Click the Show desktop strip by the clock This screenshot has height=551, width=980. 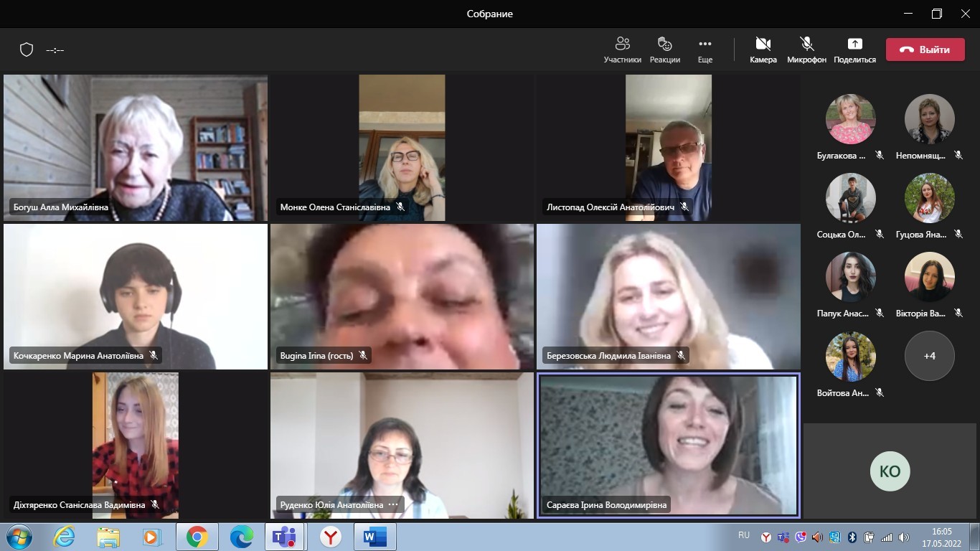point(975,537)
